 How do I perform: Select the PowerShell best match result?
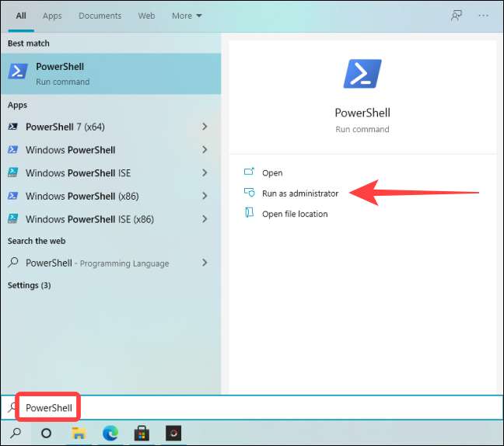click(x=111, y=74)
